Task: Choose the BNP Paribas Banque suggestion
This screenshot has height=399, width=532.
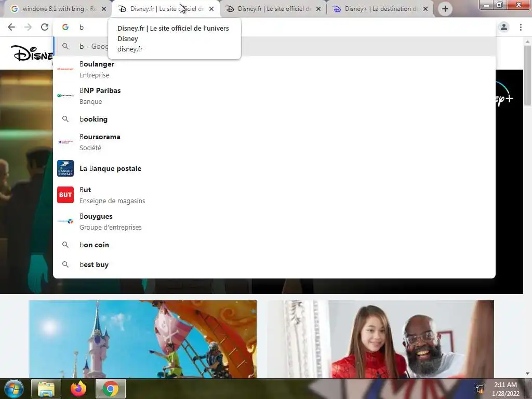Action: point(274,96)
